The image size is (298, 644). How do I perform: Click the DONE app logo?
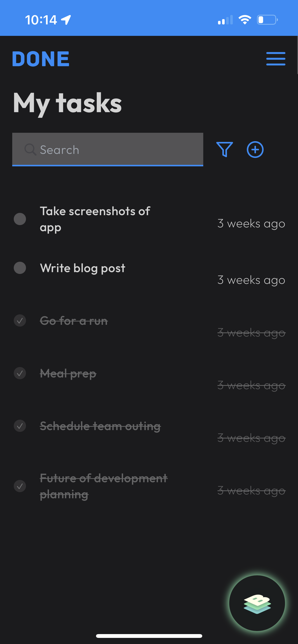click(x=40, y=58)
